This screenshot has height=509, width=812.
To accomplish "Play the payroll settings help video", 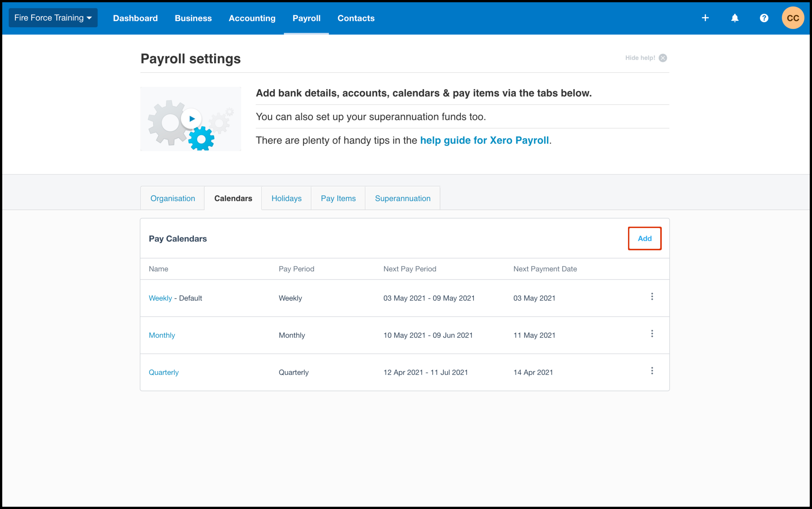I will [191, 119].
